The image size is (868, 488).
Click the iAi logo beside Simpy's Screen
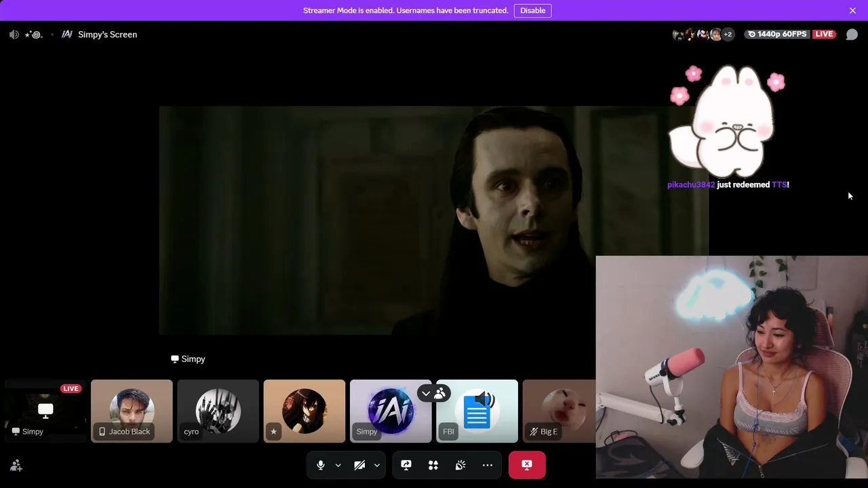pyautogui.click(x=67, y=35)
